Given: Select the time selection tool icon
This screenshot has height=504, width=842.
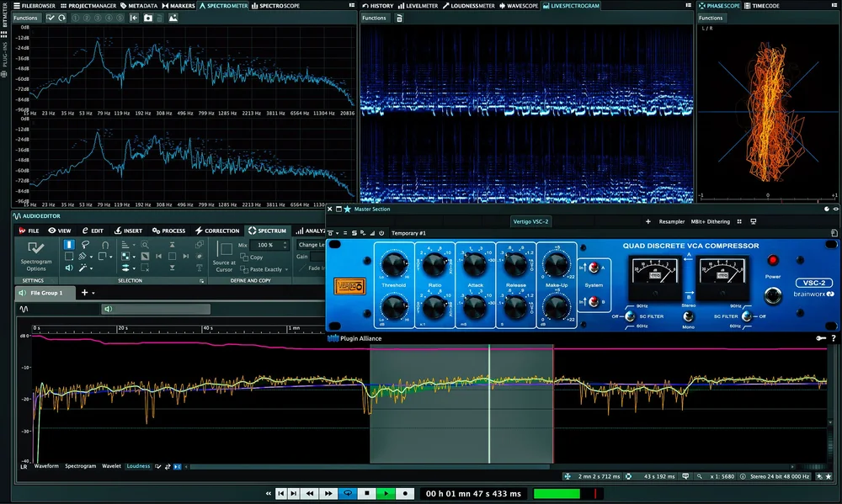Looking at the screenshot, I should point(69,245).
